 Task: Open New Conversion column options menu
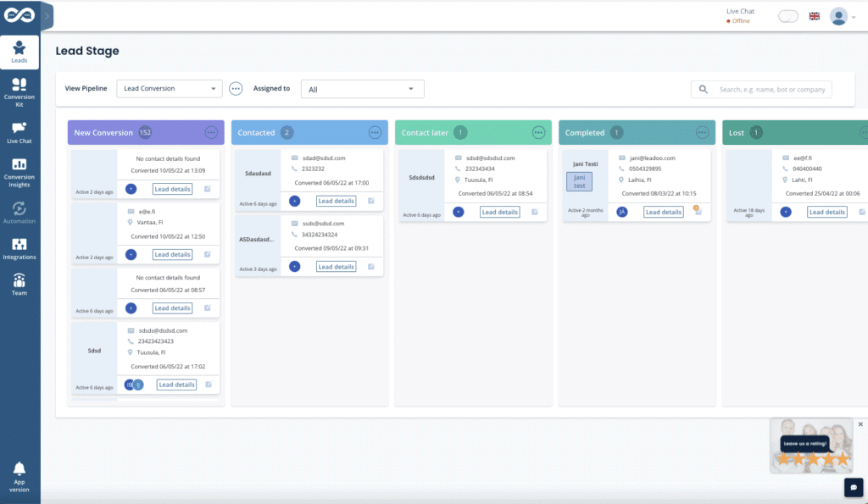[x=211, y=133]
